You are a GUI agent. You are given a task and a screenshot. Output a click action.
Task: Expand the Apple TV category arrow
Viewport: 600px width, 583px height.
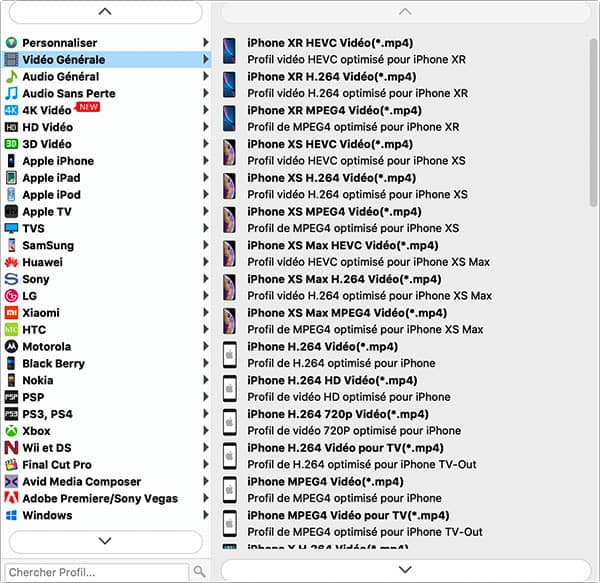point(206,212)
